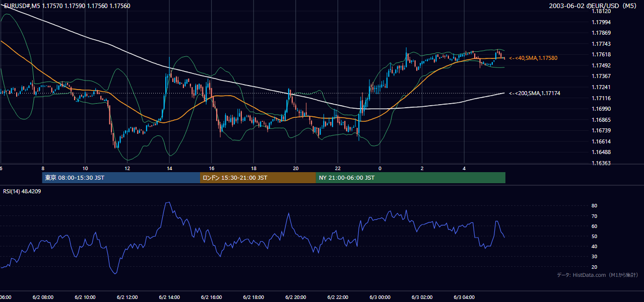Click price axis value 1.17869
Image resolution: width=644 pixels, height=302 pixels.
click(600, 33)
